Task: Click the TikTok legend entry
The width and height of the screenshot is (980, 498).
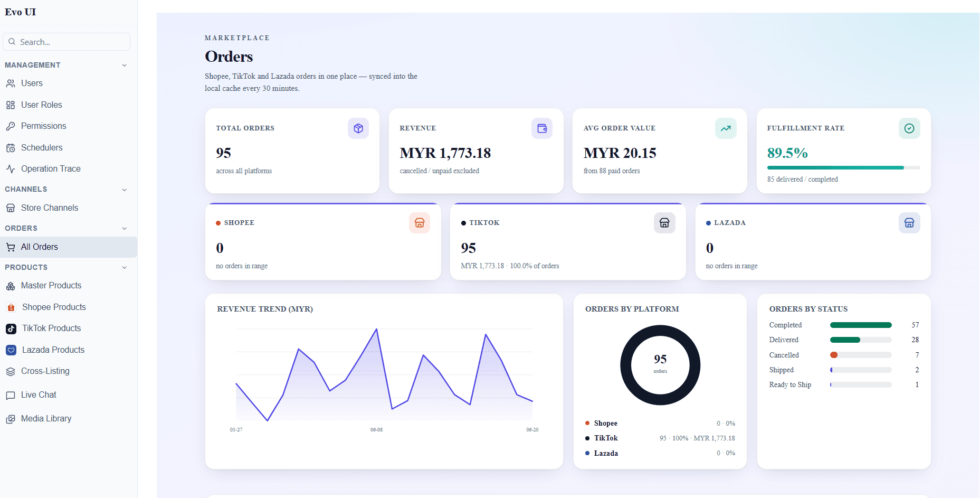Action: point(660,438)
